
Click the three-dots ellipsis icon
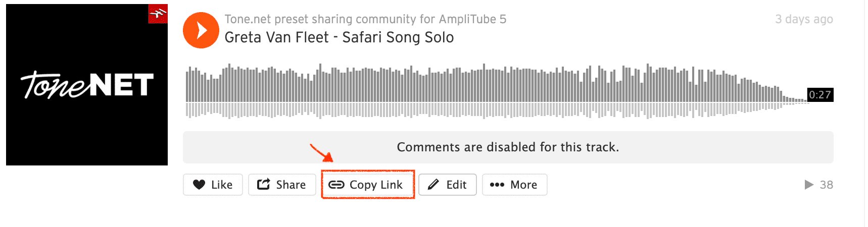click(497, 185)
